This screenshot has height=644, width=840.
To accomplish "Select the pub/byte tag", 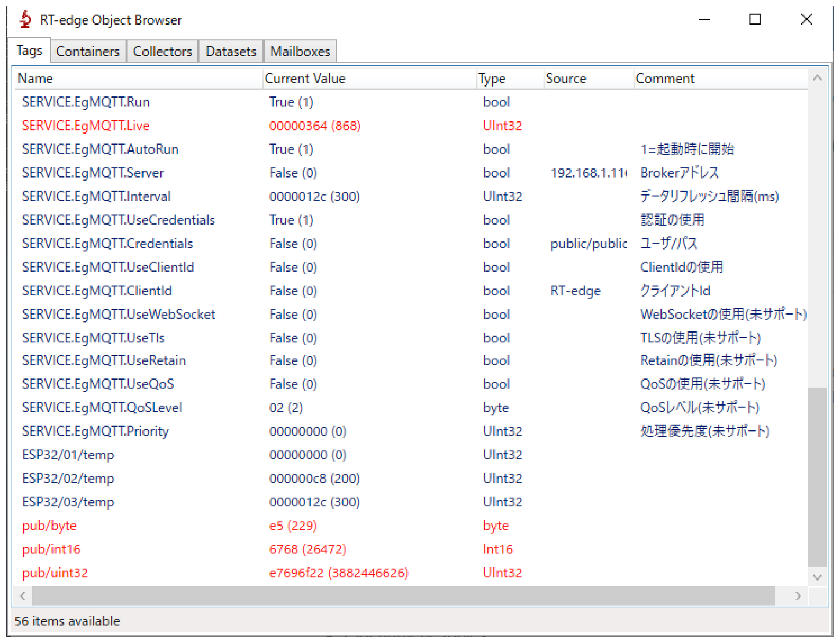I will coord(49,525).
